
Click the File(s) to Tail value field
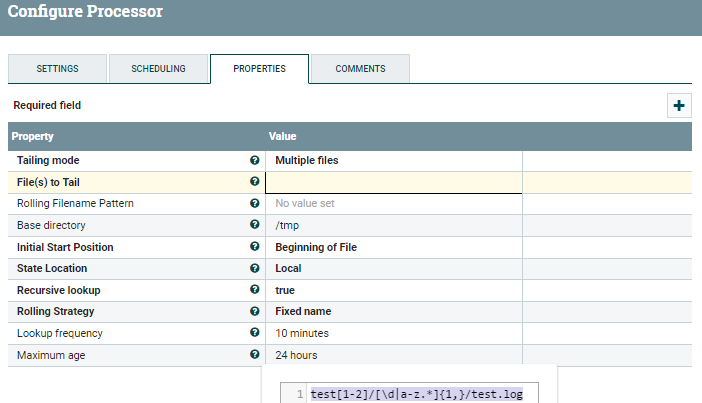coord(393,182)
